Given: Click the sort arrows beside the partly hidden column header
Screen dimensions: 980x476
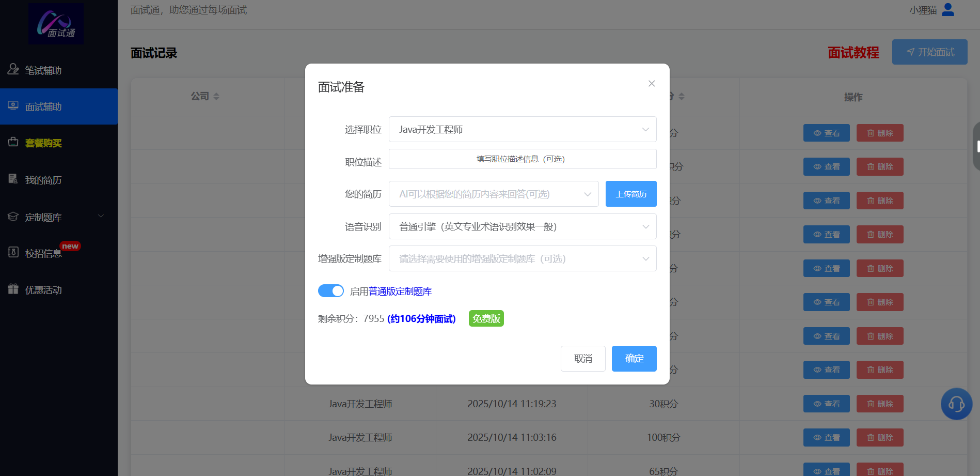Looking at the screenshot, I should (x=682, y=97).
